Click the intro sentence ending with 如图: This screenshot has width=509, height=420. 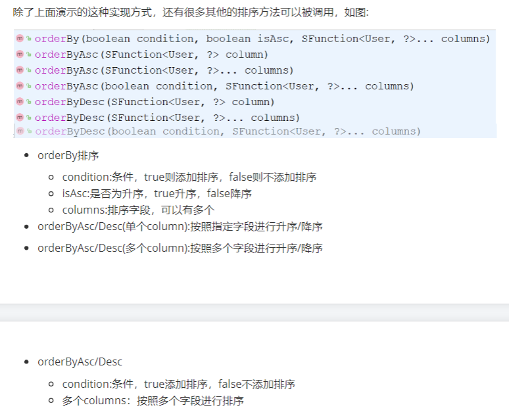point(191,12)
